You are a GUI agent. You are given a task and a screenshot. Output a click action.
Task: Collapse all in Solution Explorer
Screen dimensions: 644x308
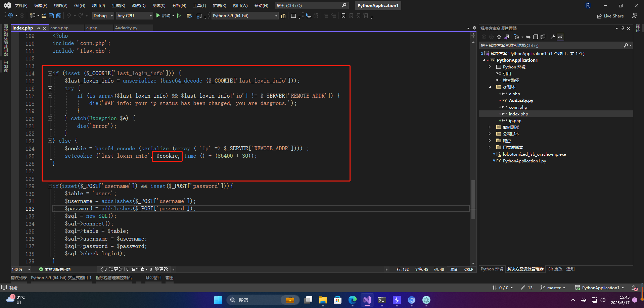click(x=536, y=37)
